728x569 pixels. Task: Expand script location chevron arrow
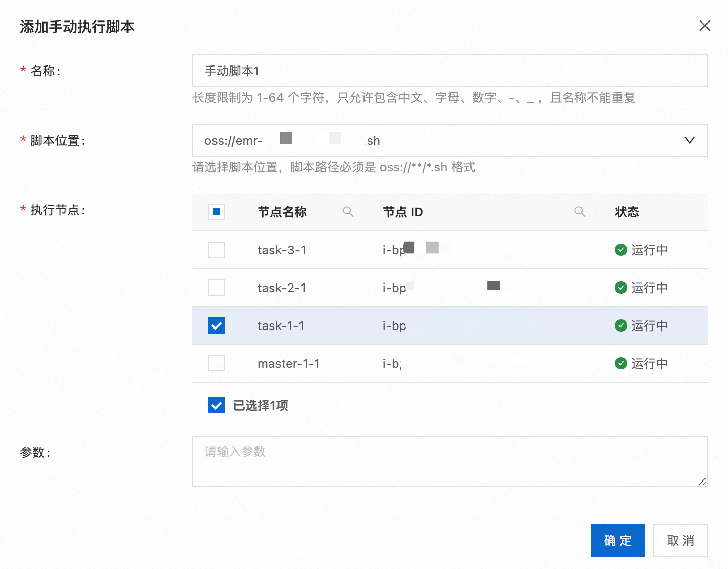point(690,140)
